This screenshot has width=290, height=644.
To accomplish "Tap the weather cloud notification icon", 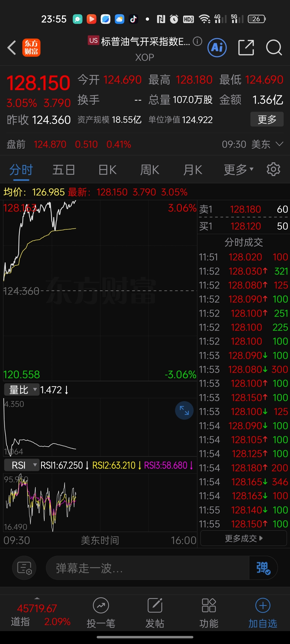I will pyautogui.click(x=119, y=19).
